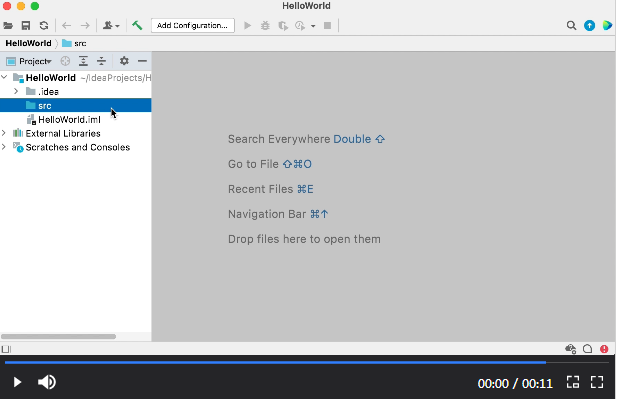Click the colorful JetBrains icon at toolbar end
The height and width of the screenshot is (399, 617).
[x=607, y=26]
